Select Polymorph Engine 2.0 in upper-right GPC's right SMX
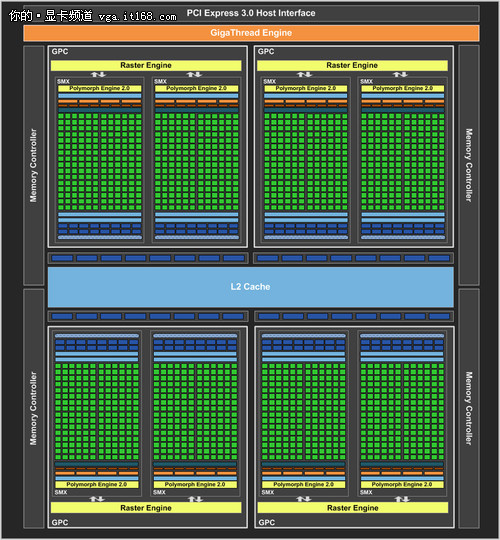 click(x=403, y=89)
